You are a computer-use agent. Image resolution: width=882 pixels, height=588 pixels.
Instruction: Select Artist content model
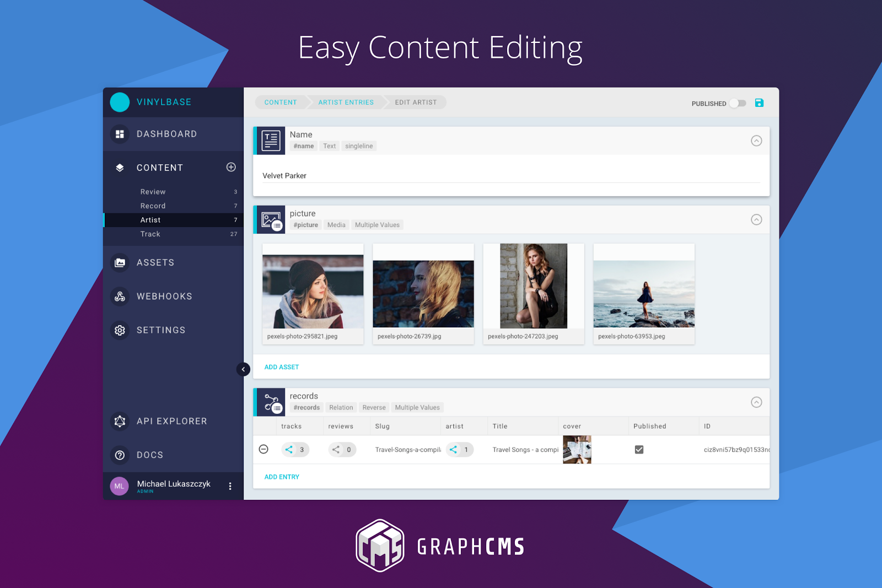(173, 220)
